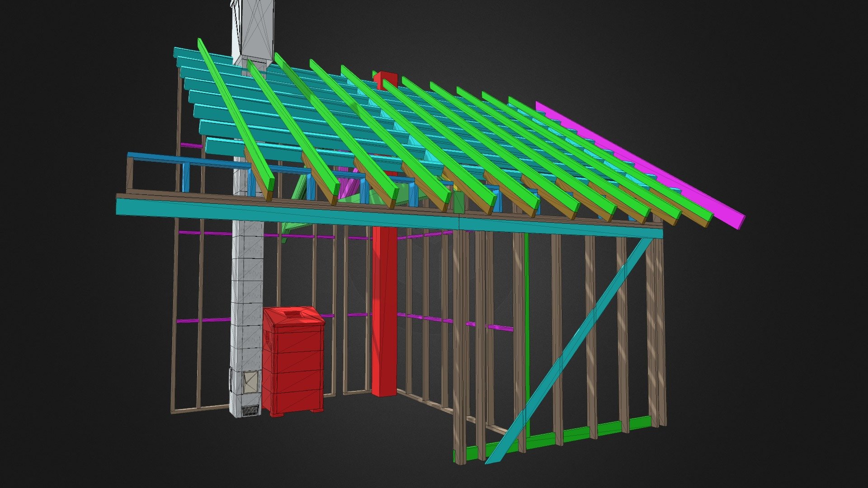This screenshot has width=868, height=488.
Task: Select the teal diagonal wall brace
Action: click(x=570, y=350)
